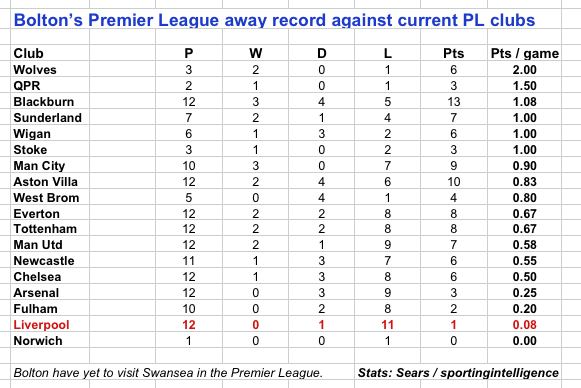Select the Pts / game header cell
The image size is (581, 388).
[x=525, y=54]
